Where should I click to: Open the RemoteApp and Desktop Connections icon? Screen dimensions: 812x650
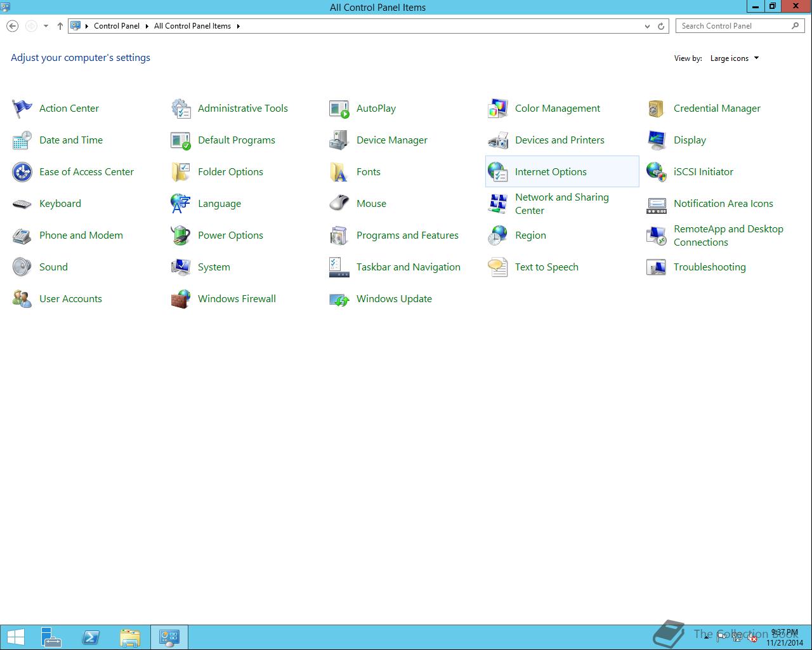point(657,235)
